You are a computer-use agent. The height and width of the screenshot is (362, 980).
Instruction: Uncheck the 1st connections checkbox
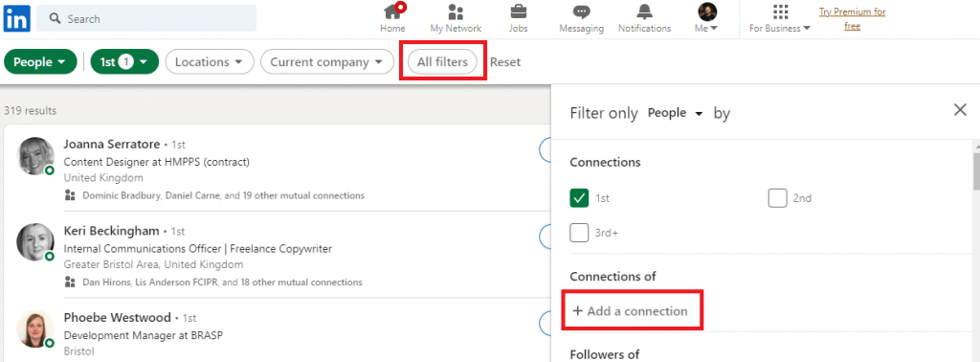click(x=579, y=198)
